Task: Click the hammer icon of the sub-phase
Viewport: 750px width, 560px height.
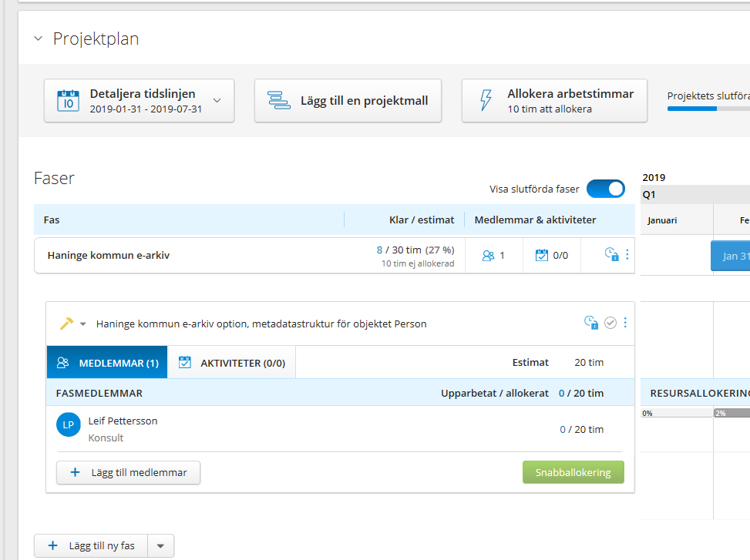Action: [66, 324]
